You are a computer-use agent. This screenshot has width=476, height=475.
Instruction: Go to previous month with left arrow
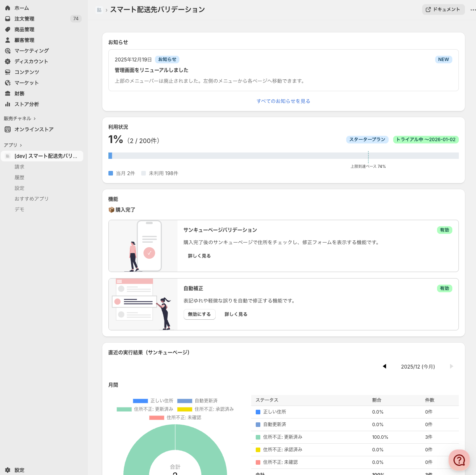click(x=384, y=366)
